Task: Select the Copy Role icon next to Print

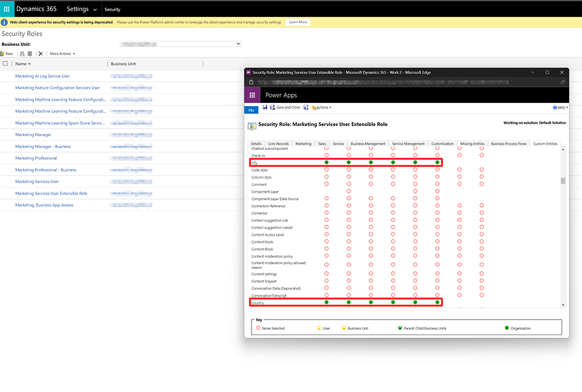Action: 30,53
